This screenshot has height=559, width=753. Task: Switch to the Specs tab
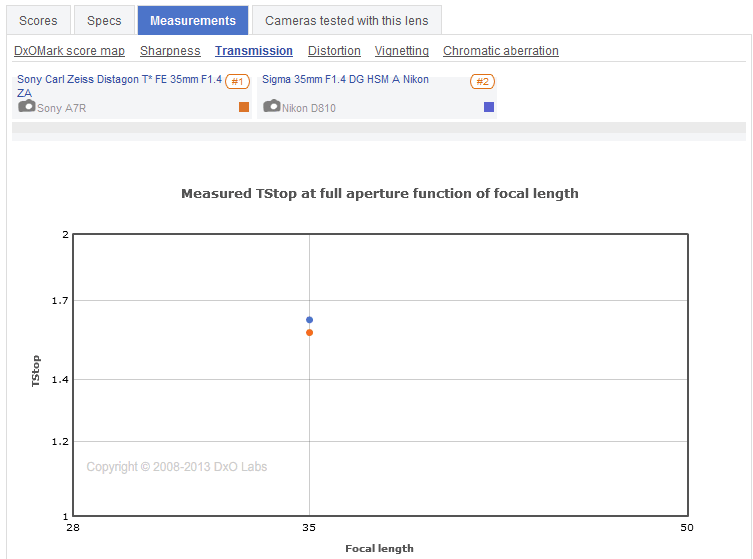[x=104, y=20]
